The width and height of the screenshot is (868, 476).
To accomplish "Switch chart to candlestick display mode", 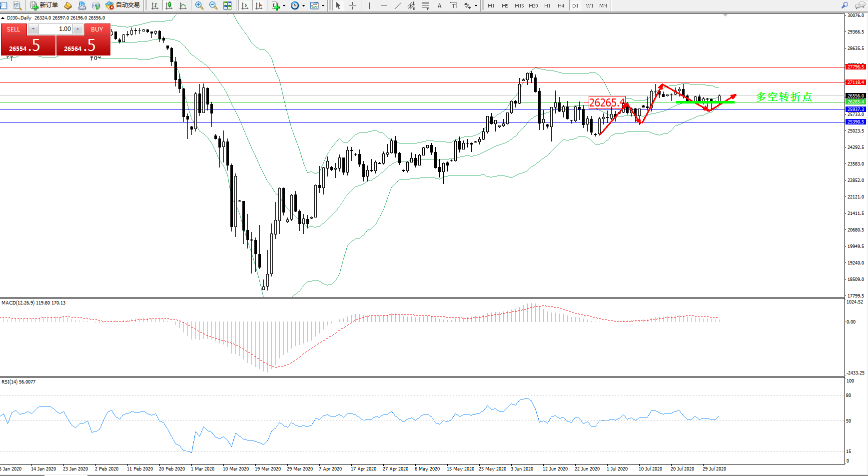I will pos(169,5).
